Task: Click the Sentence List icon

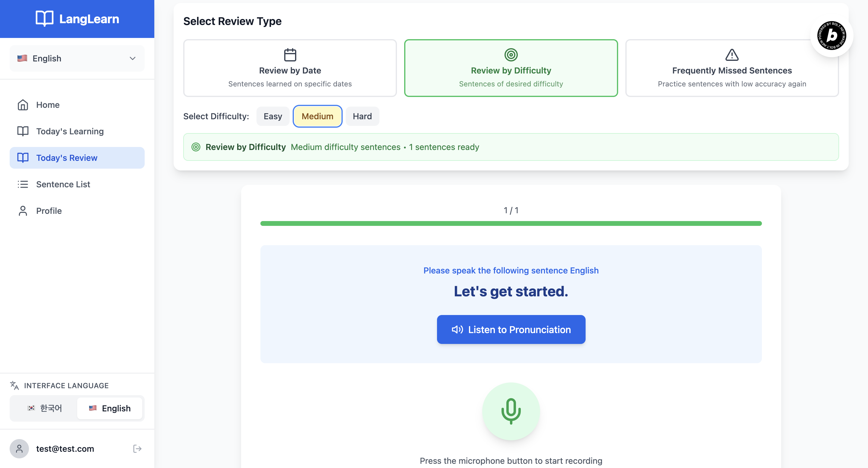Action: tap(23, 184)
